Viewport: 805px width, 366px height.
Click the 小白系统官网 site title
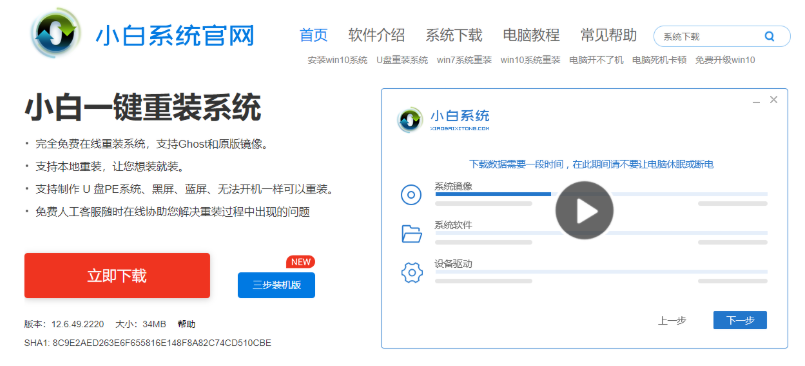click(175, 36)
